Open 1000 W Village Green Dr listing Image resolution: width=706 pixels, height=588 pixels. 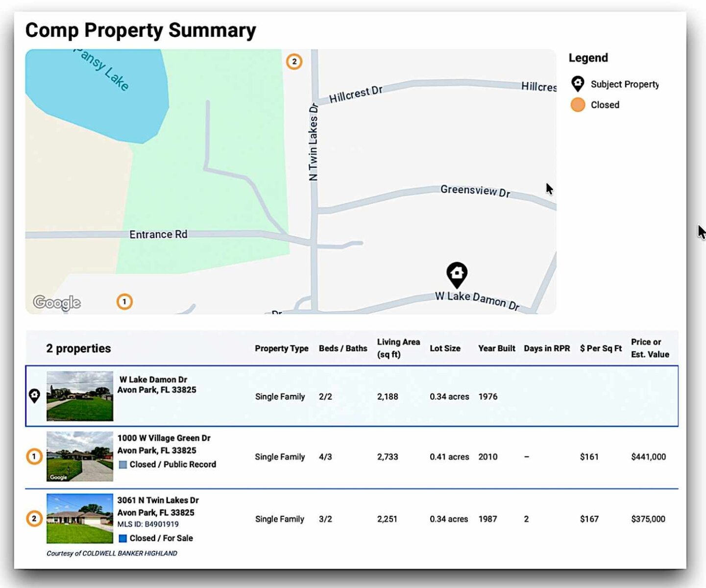(164, 438)
